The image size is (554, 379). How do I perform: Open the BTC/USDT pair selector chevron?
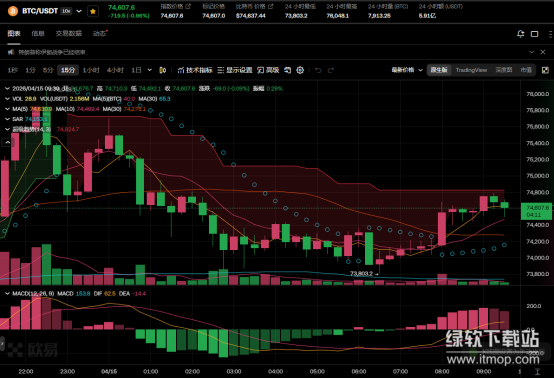tap(79, 11)
